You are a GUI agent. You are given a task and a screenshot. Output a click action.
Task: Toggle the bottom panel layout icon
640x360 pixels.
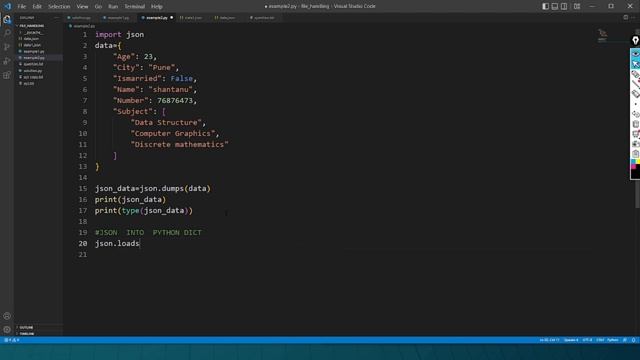click(x=555, y=6)
